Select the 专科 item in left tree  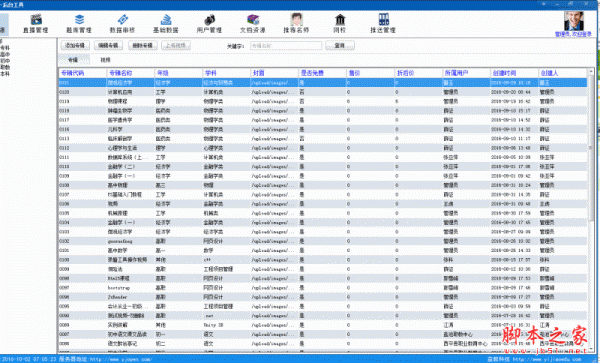coord(5,48)
